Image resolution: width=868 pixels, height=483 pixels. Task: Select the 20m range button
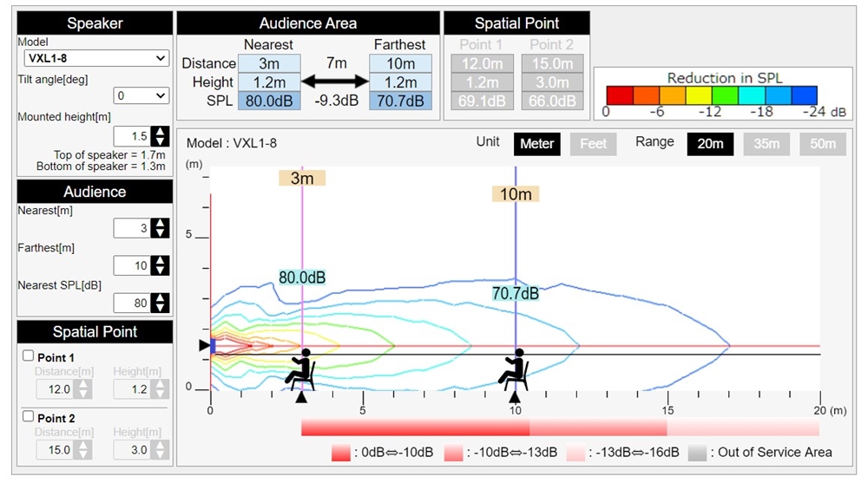(x=710, y=144)
